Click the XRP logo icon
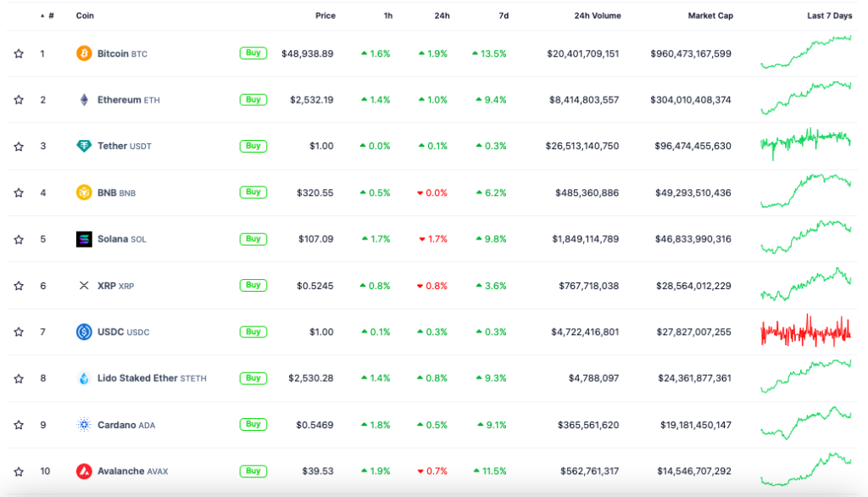868x497 pixels. (84, 286)
